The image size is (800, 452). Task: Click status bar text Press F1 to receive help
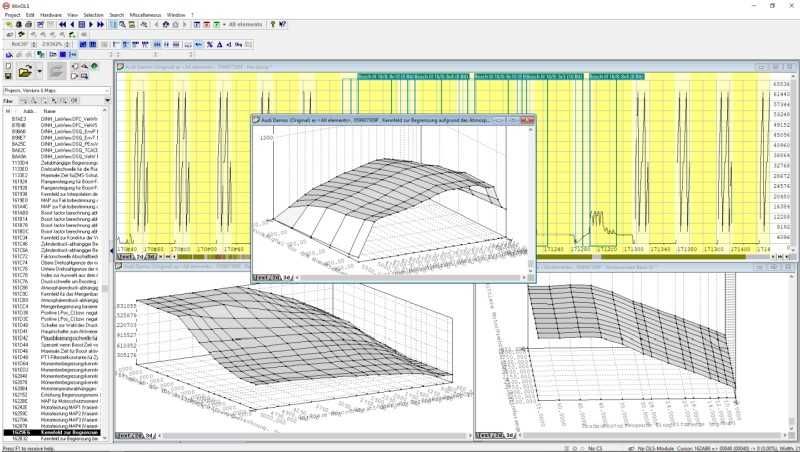click(28, 448)
